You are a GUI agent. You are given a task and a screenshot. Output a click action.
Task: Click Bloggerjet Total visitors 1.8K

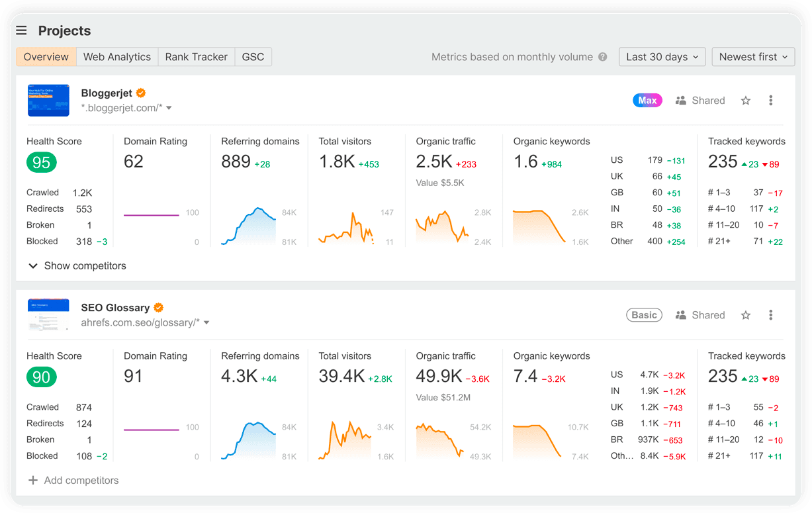337,162
